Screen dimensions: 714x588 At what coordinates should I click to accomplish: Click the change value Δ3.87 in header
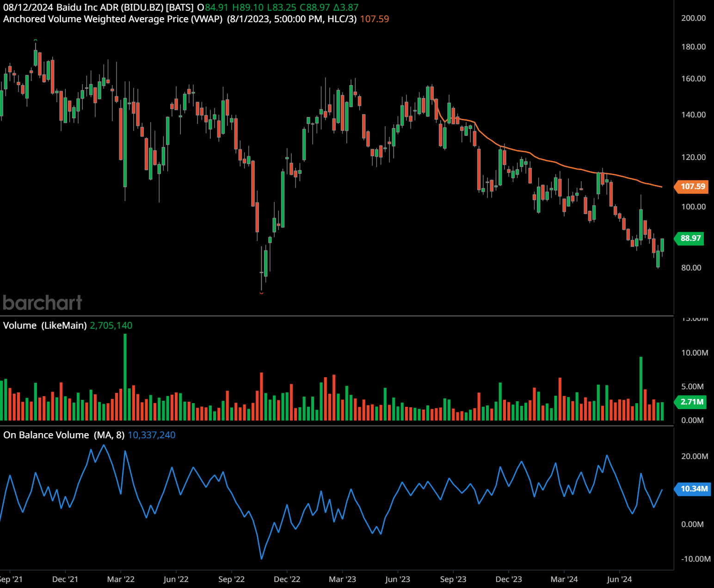[346, 7]
